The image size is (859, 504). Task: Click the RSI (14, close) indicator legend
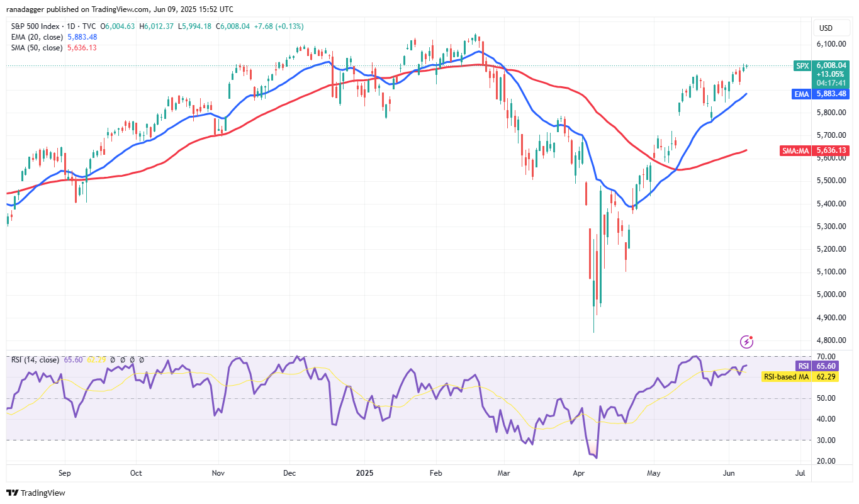(35, 360)
